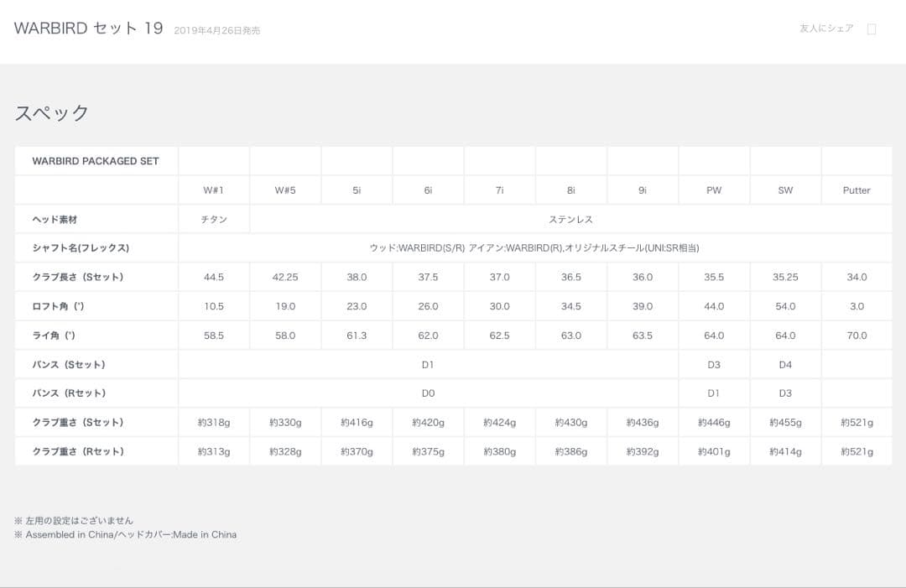The height and width of the screenshot is (588, 906).
Task: Click the 54.0 loft angle cell
Action: [x=785, y=306]
